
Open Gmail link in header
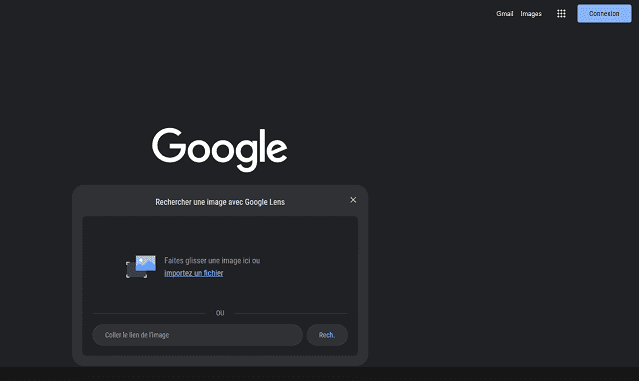pyautogui.click(x=505, y=13)
